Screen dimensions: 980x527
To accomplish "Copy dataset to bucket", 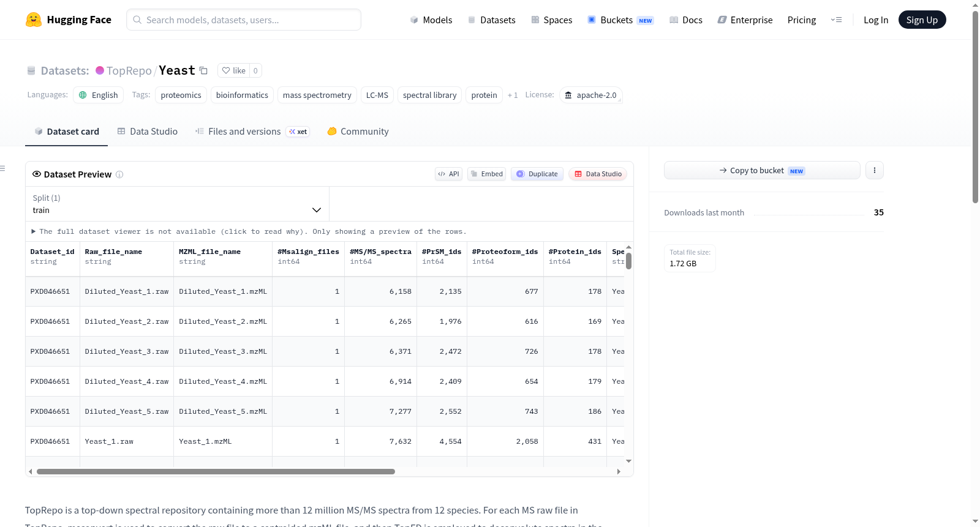I will click(762, 170).
